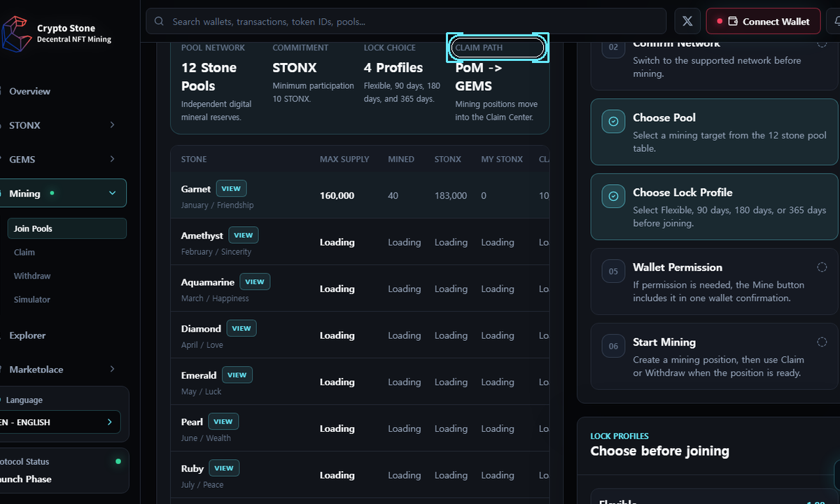Click the 05 step badge for Wallet Permission

tap(614, 272)
